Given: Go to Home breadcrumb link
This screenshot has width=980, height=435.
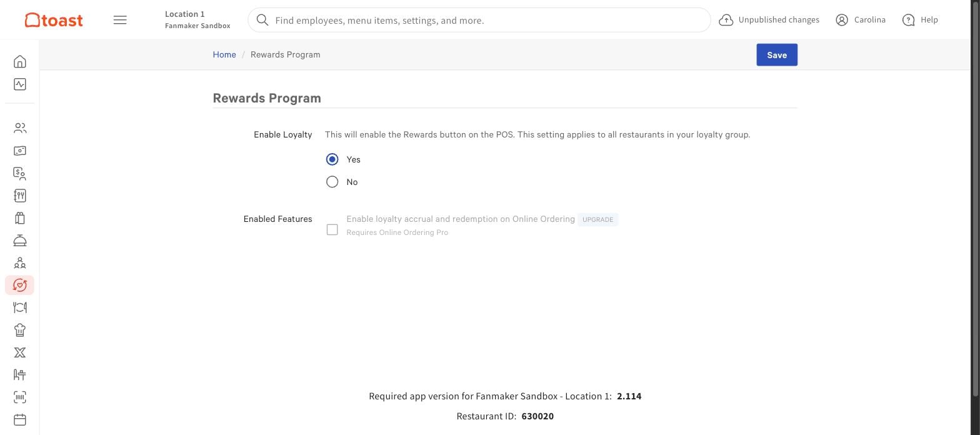Looking at the screenshot, I should pos(224,54).
